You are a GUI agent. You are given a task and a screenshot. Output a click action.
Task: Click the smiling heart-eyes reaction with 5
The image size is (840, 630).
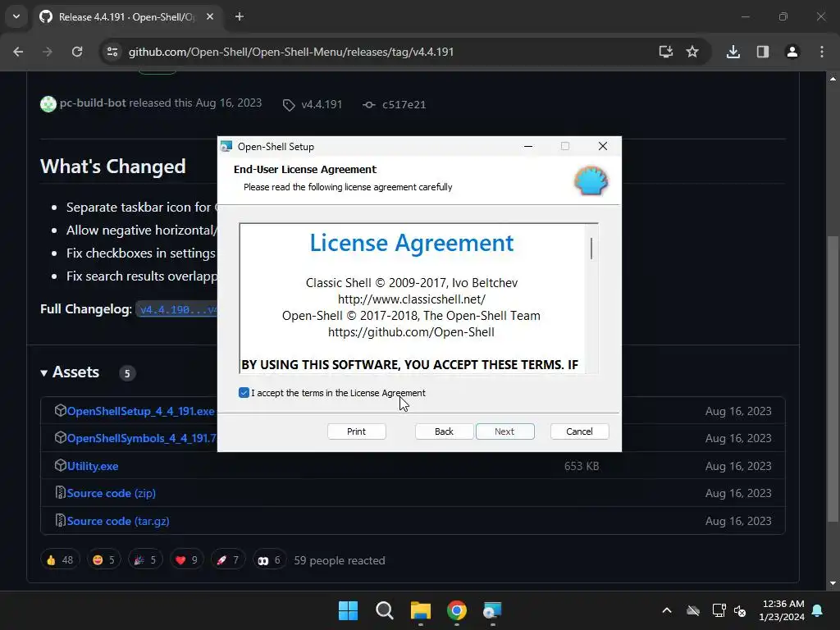click(104, 560)
